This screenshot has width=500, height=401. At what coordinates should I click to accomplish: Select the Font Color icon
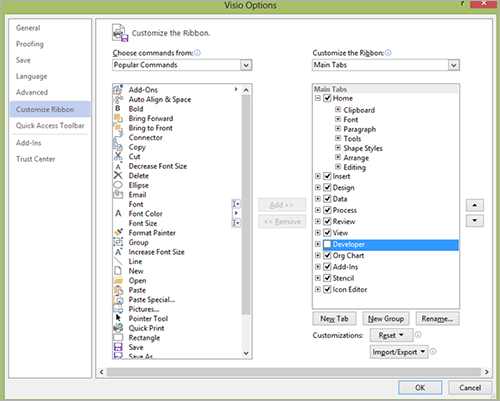118,213
